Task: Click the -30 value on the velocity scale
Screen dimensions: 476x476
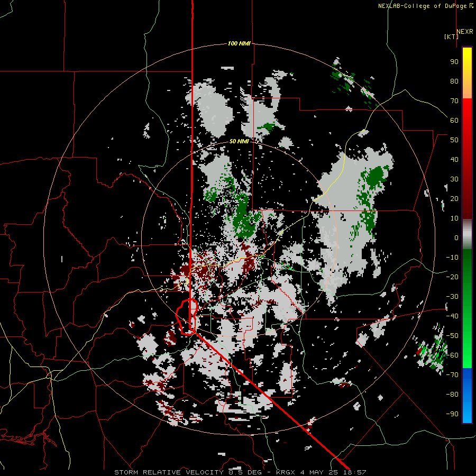Action: [x=452, y=297]
